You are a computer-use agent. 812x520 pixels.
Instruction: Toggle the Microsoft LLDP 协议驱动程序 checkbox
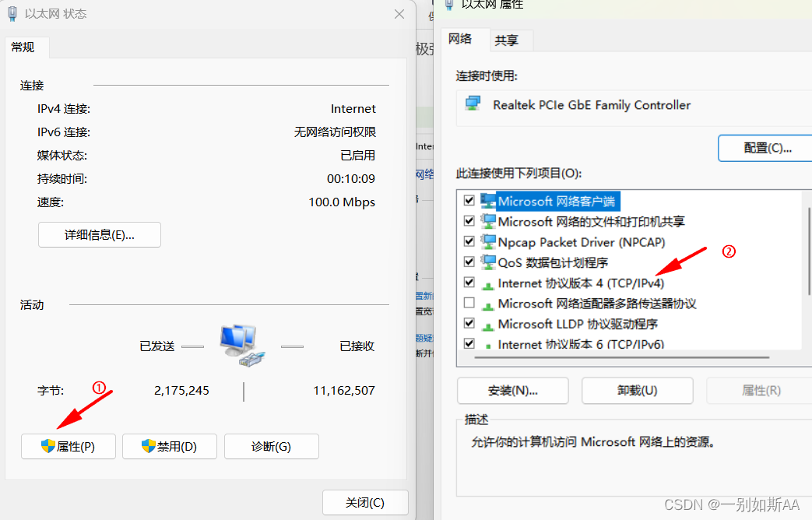[x=469, y=323]
